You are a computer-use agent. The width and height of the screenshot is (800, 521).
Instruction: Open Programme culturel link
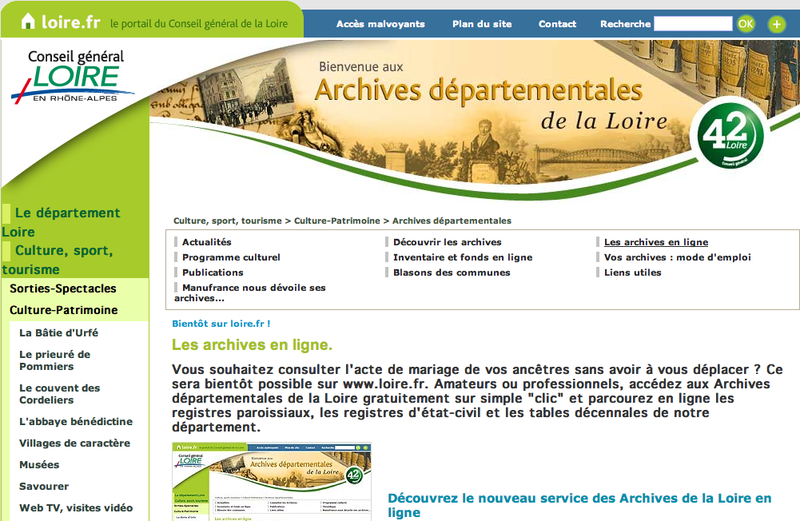231,257
